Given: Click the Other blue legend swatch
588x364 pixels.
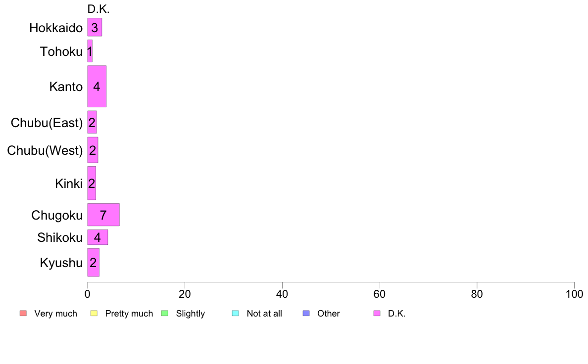Looking at the screenshot, I should tap(306, 314).
